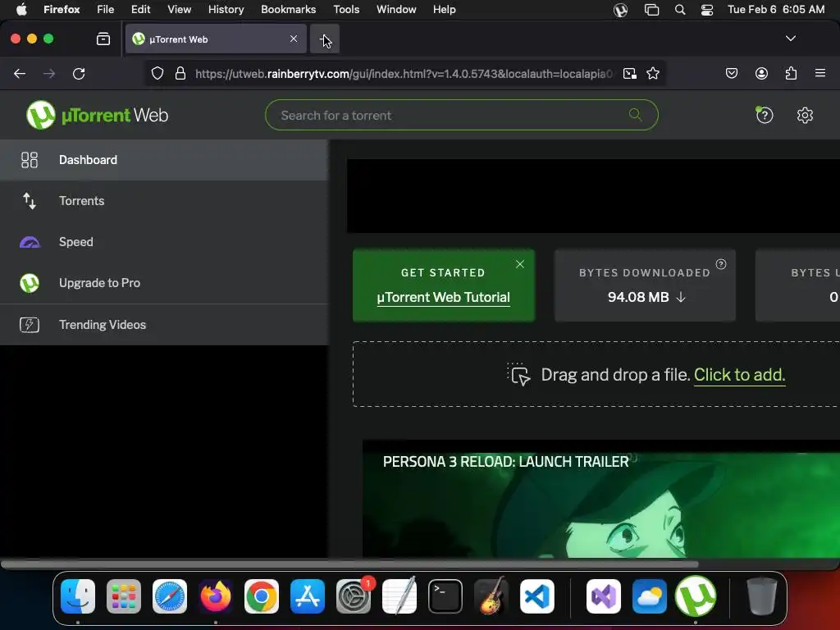The height and width of the screenshot is (630, 840).
Task: Open µTorrent app in the Dock
Action: (696, 596)
